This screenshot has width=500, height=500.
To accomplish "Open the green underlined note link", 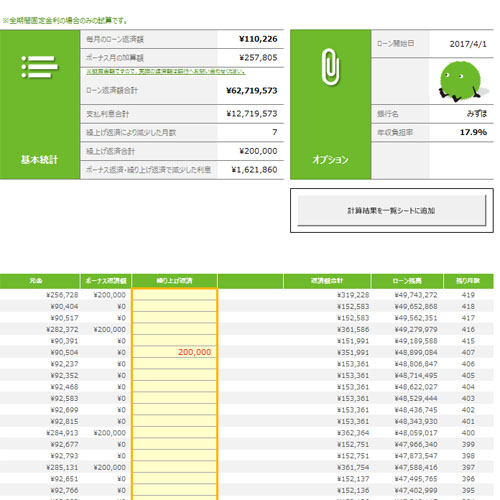I will click(166, 72).
